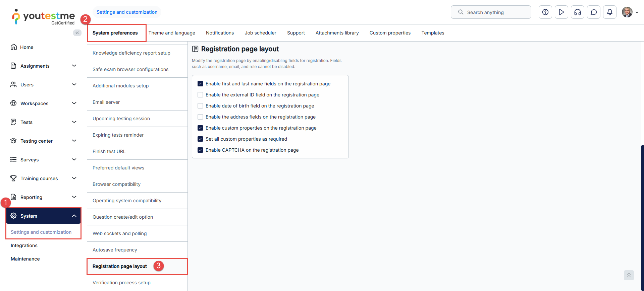Click the help question mark icon
The image size is (644, 291).
[x=545, y=12]
